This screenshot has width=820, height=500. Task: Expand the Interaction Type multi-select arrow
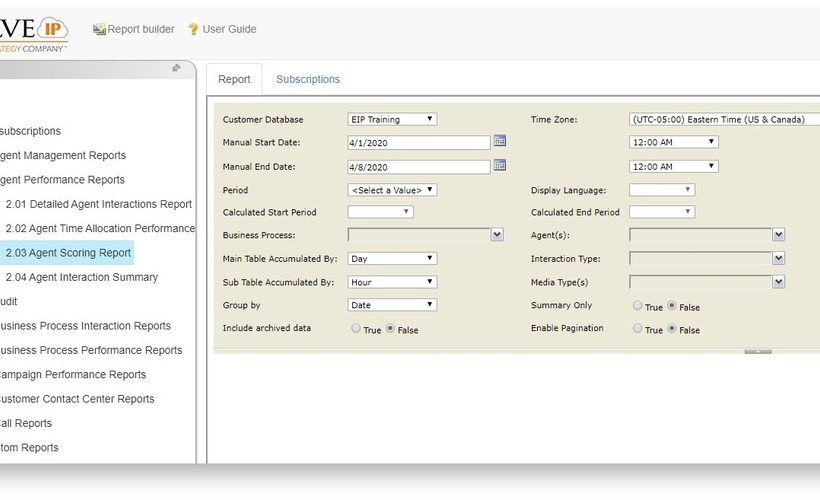(778, 258)
